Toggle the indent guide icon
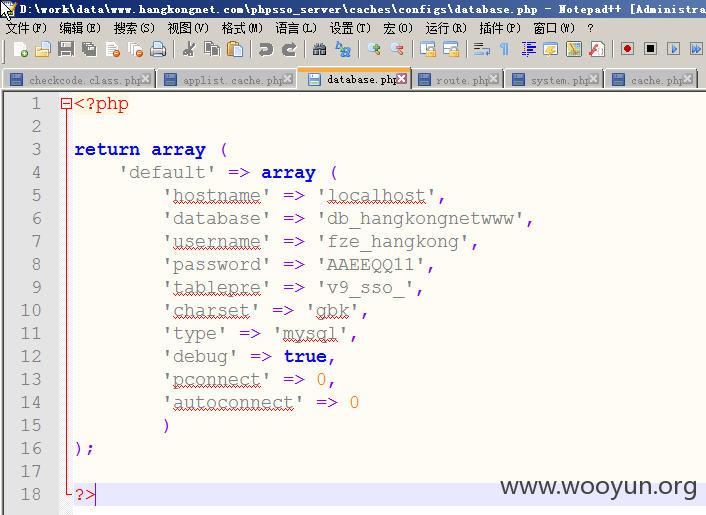 pos(529,49)
